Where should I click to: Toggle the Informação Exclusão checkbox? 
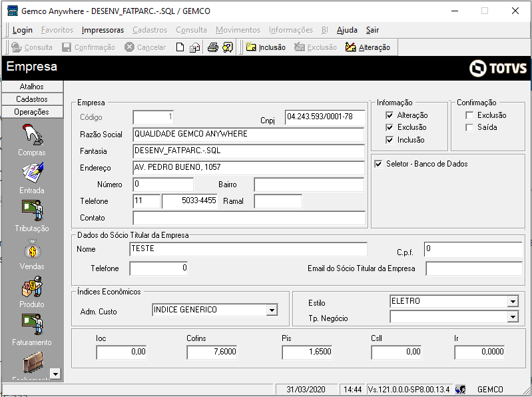click(x=390, y=128)
